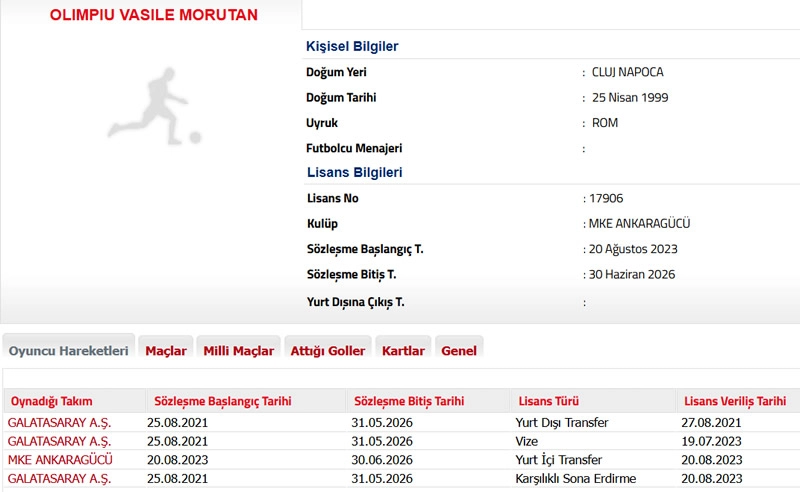Click the MKE ANKARAGÜCÜ value beside Kulüp

pos(640,224)
